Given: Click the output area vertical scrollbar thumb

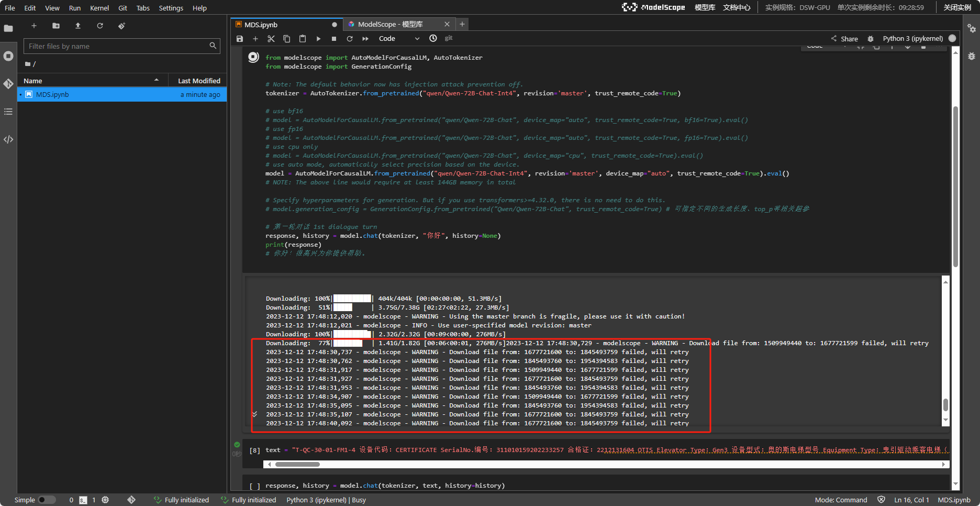Looking at the screenshot, I should pyautogui.click(x=945, y=405).
